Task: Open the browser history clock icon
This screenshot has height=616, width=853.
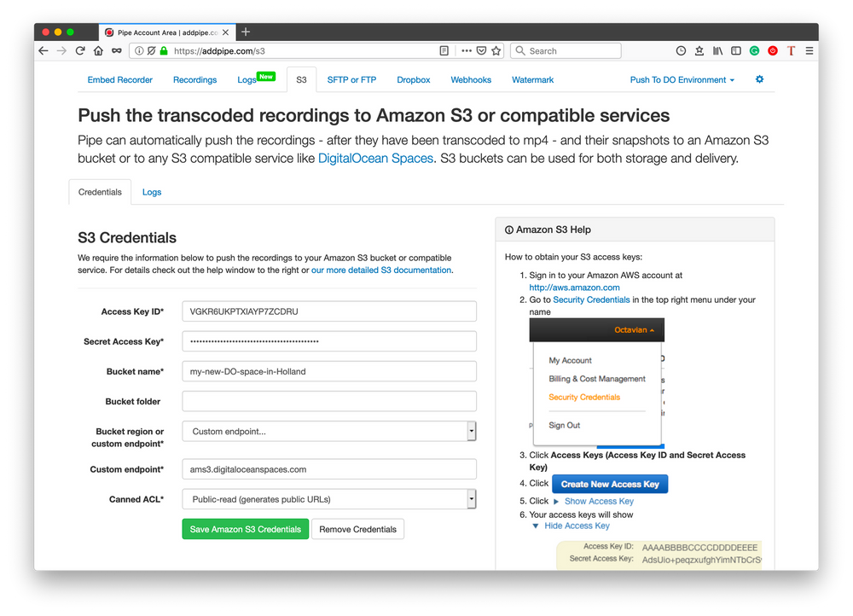Action: (681, 51)
